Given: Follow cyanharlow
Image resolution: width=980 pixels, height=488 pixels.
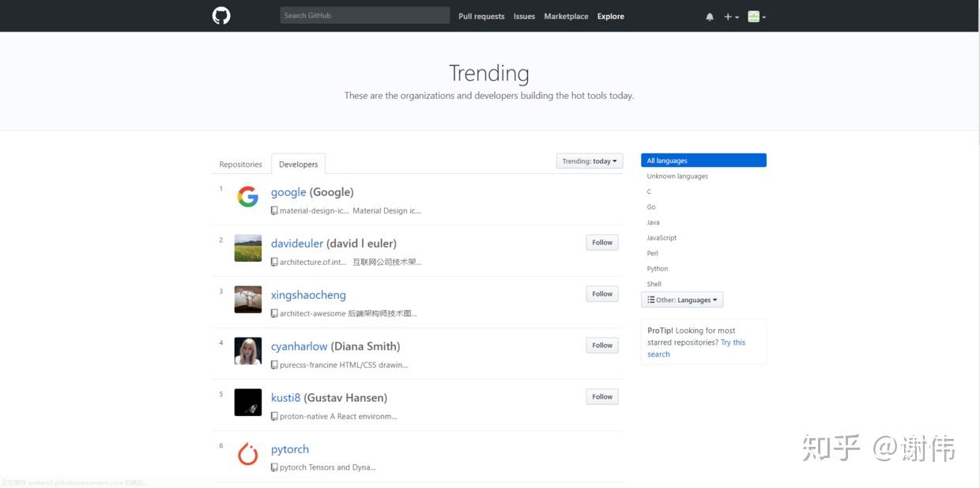Looking at the screenshot, I should point(602,346).
